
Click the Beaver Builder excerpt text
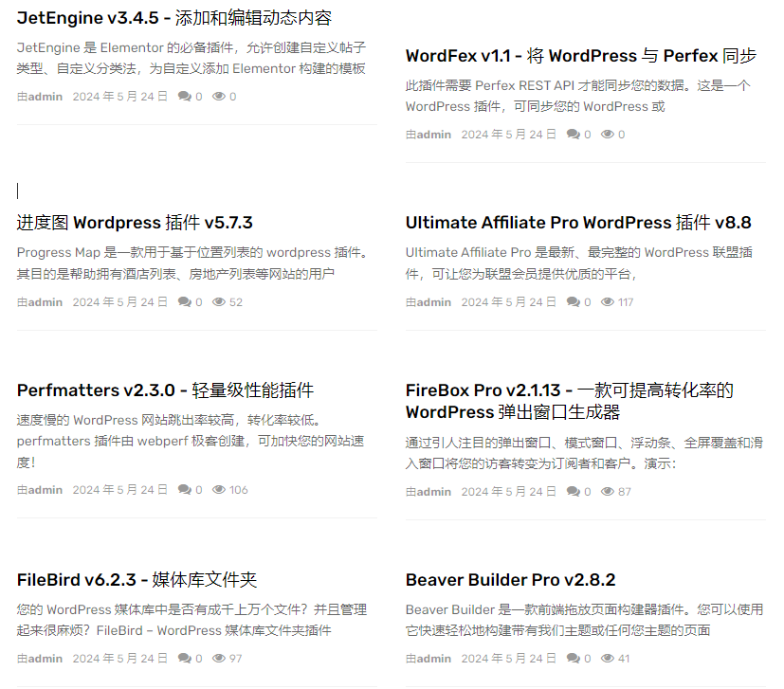(585, 620)
